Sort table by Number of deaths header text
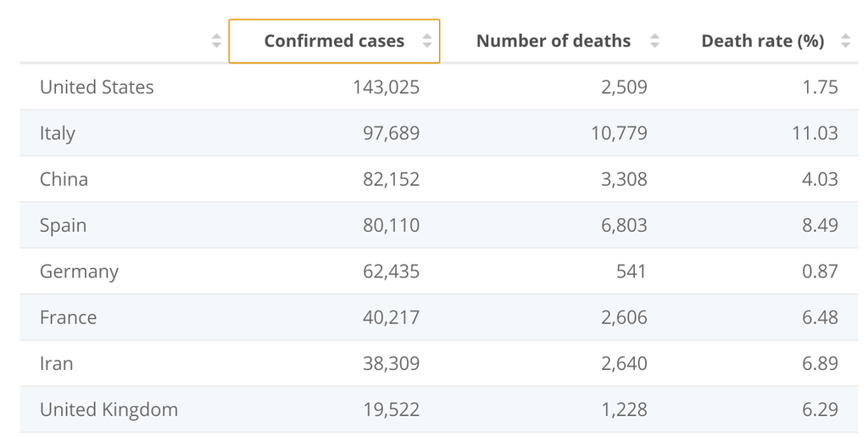The image size is (868, 437). tap(554, 41)
